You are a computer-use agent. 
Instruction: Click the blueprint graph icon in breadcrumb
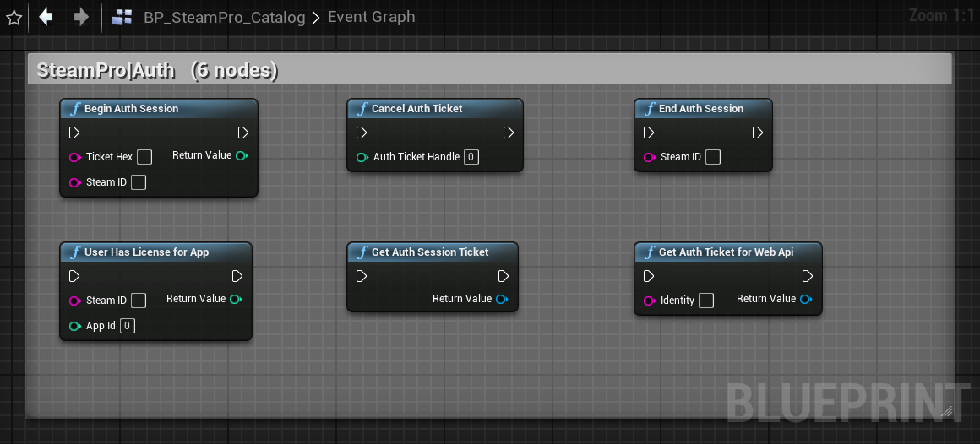[x=122, y=17]
